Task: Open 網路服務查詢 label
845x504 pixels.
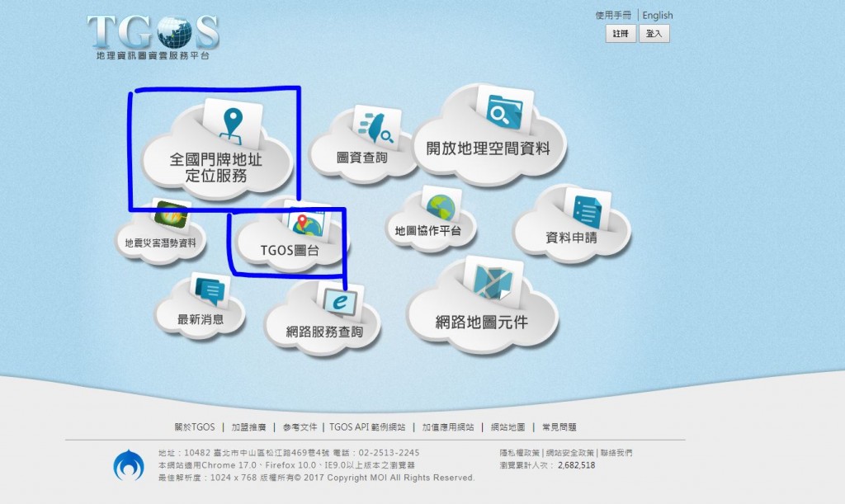Action: (324, 332)
